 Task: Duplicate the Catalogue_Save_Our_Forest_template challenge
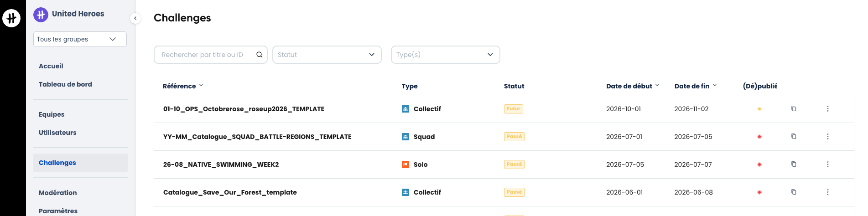click(x=794, y=192)
